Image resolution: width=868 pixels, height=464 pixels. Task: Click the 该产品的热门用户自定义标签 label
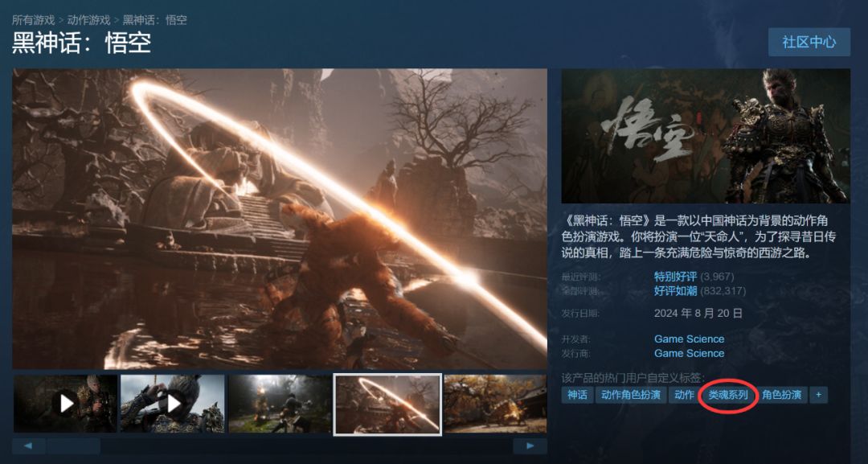tap(633, 378)
